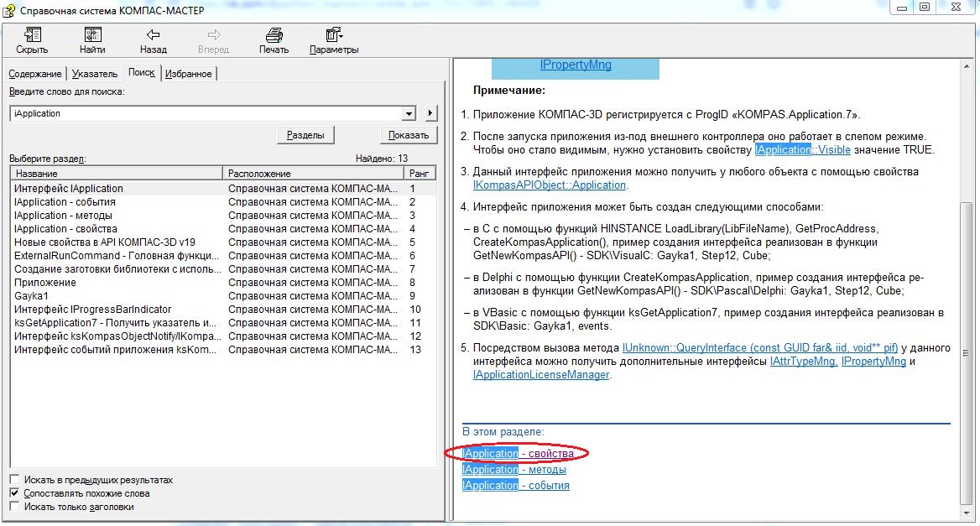Open the IApplicationLicenseManager link

click(541, 375)
